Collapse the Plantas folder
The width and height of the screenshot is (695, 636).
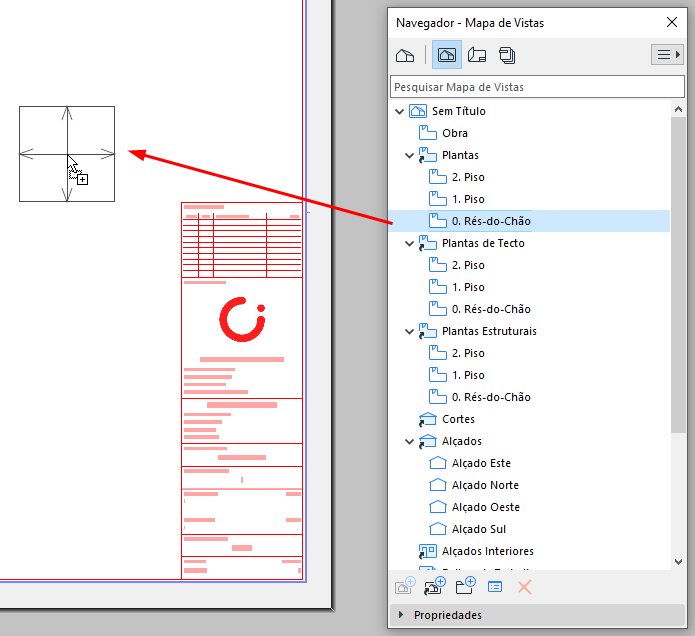pyautogui.click(x=409, y=156)
